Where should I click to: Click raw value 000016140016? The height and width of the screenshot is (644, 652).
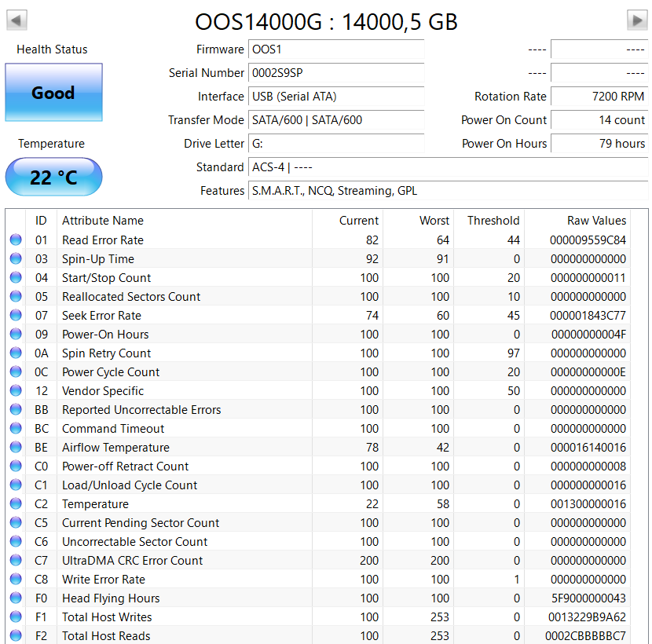[x=588, y=448]
